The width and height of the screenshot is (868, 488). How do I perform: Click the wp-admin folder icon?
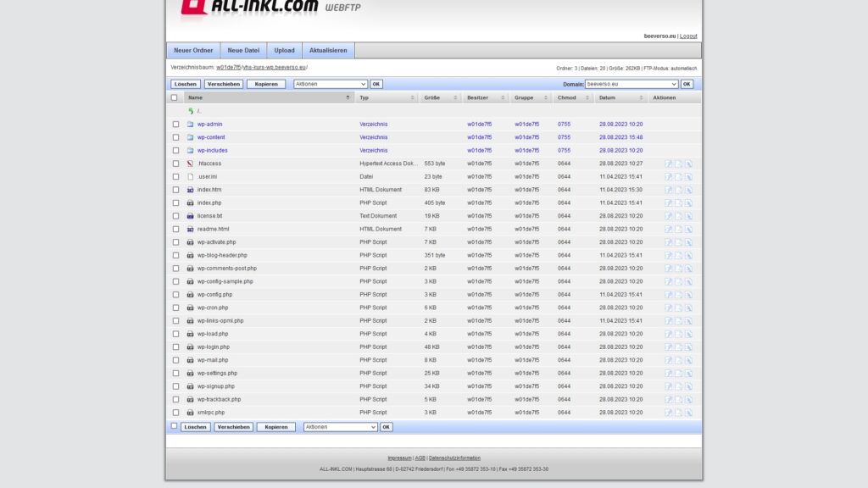point(191,125)
